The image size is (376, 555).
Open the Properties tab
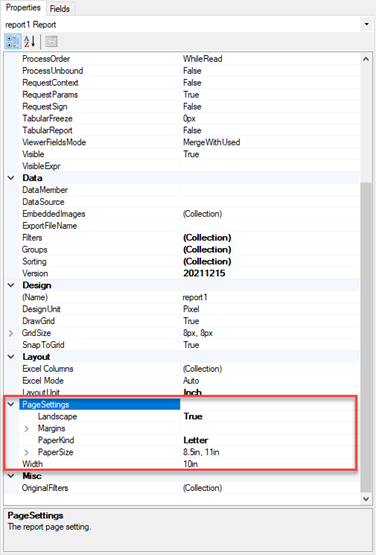click(x=23, y=8)
